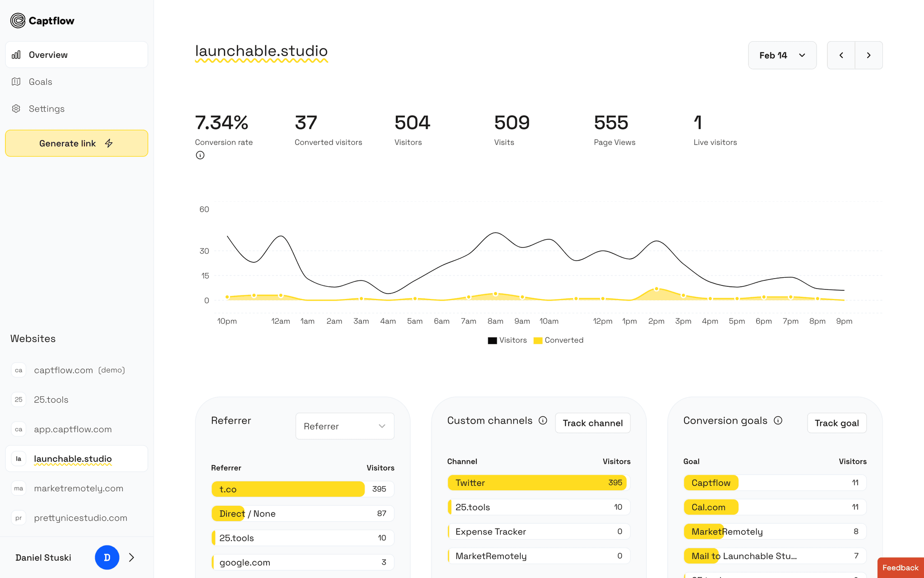Click the 'ma' marketremotely favicon badge
Screen dimensions: 924x578
(x=18, y=488)
